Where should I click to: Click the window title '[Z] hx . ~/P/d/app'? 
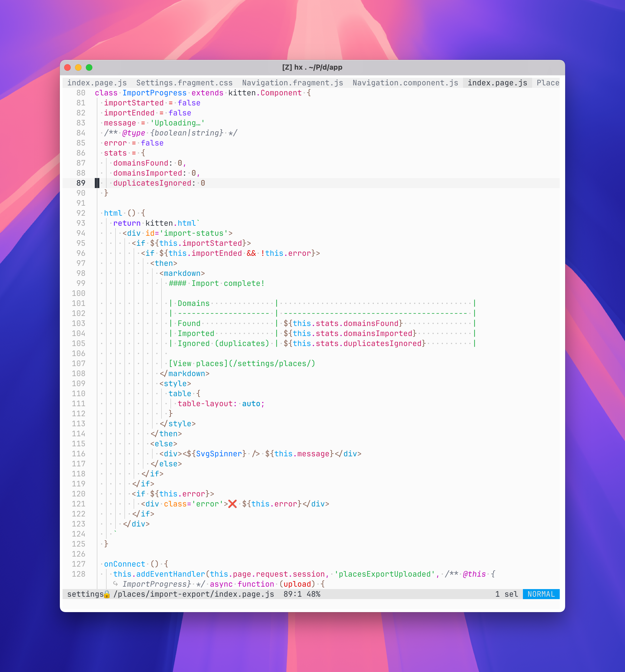[x=312, y=67]
